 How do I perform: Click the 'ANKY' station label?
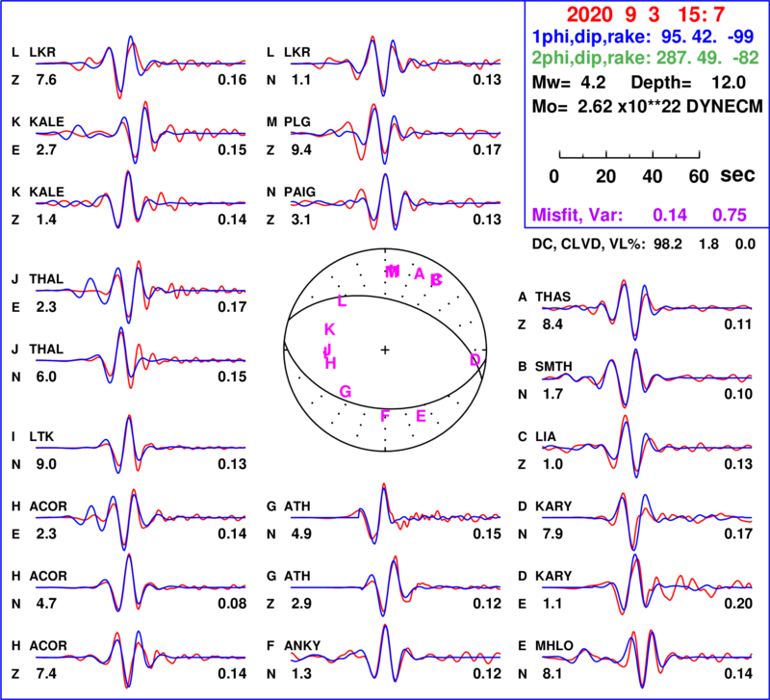coord(302,645)
